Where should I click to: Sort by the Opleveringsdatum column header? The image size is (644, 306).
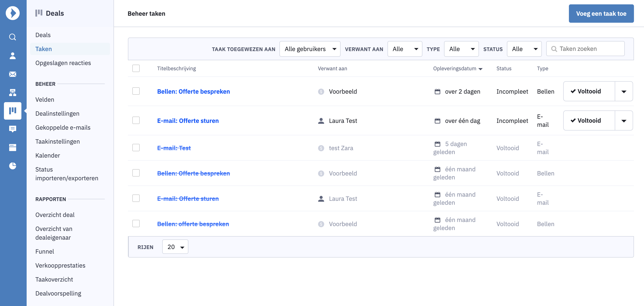pyautogui.click(x=458, y=69)
